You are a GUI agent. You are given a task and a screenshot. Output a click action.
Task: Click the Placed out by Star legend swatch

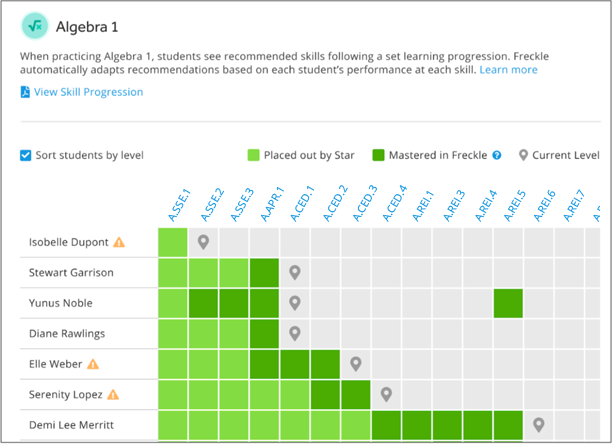(254, 156)
